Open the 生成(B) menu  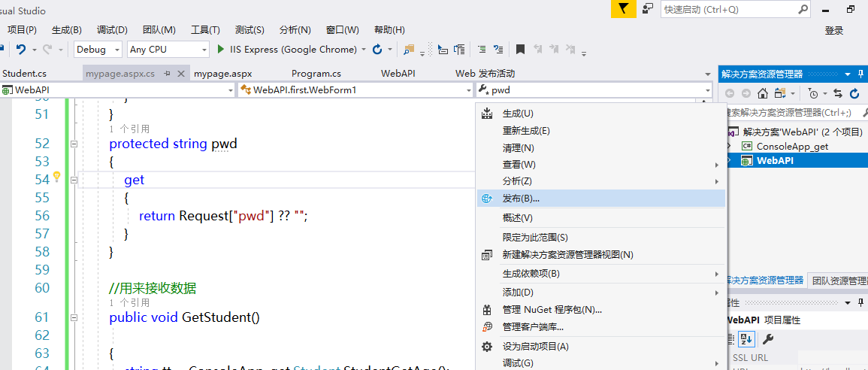point(66,30)
